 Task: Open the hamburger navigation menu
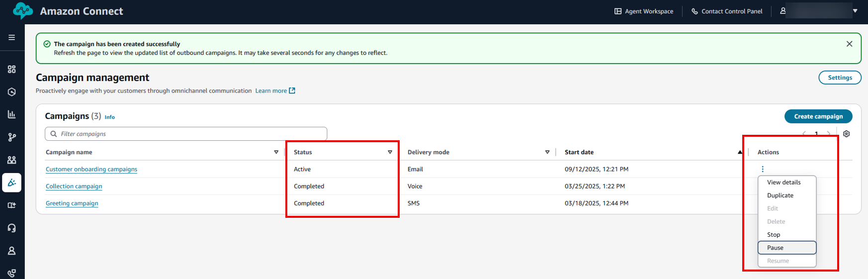pyautogui.click(x=11, y=37)
